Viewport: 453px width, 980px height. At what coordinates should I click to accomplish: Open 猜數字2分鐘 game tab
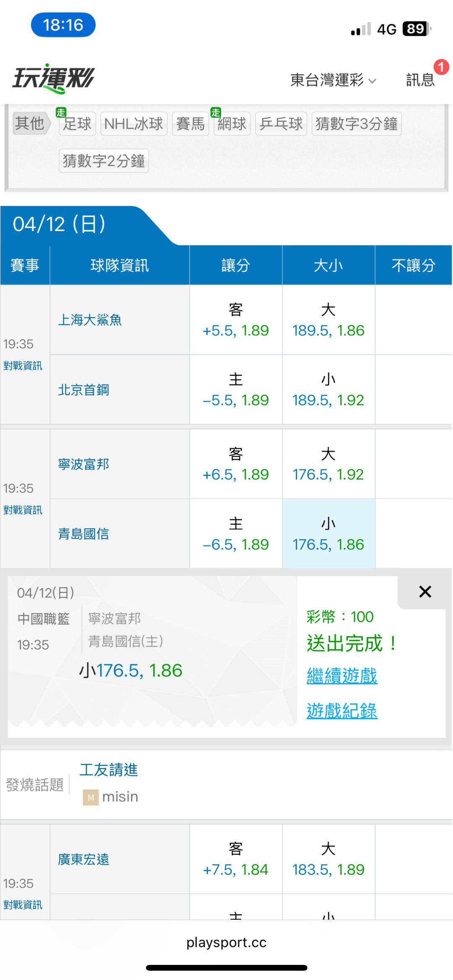coord(104,161)
